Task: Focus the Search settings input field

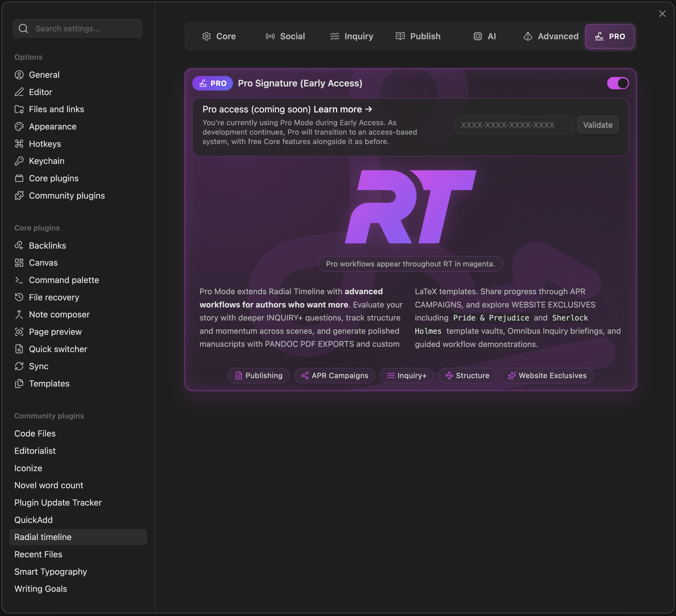Action: (77, 29)
